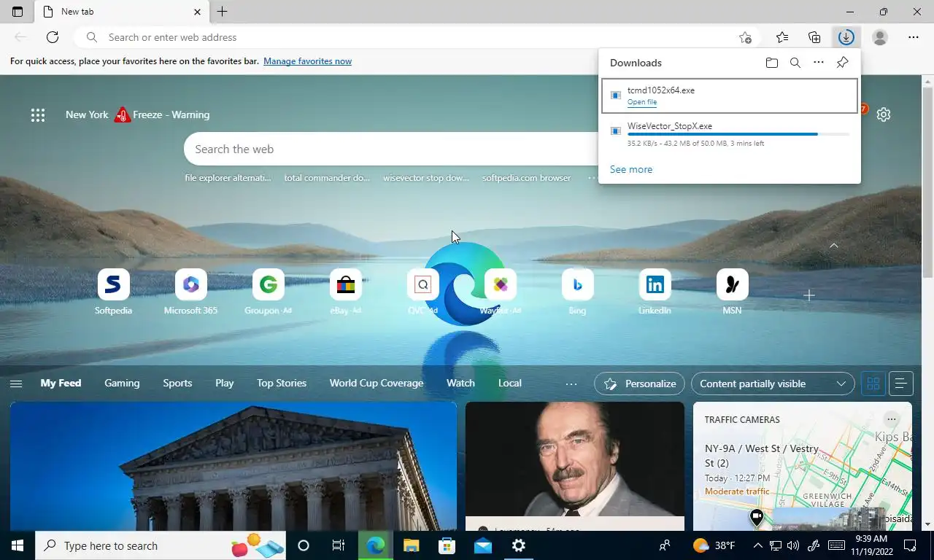Select the Play feed tab
This screenshot has width=934, height=560.
[x=225, y=383]
